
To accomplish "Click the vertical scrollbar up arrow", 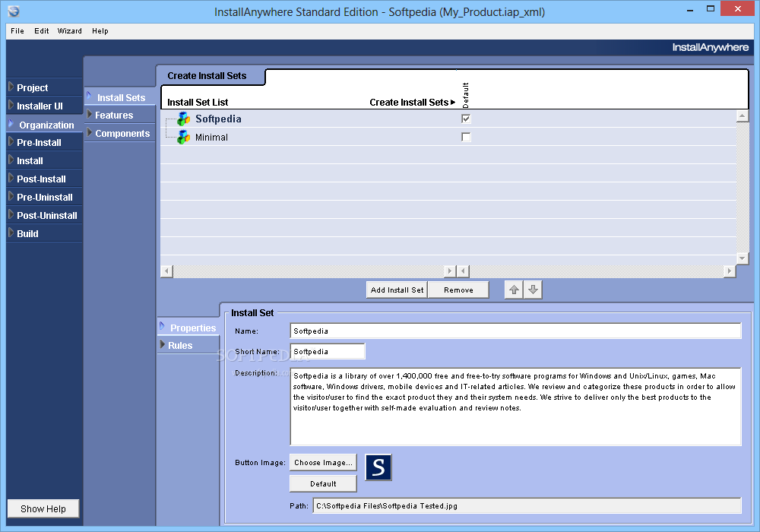I will tap(742, 116).
